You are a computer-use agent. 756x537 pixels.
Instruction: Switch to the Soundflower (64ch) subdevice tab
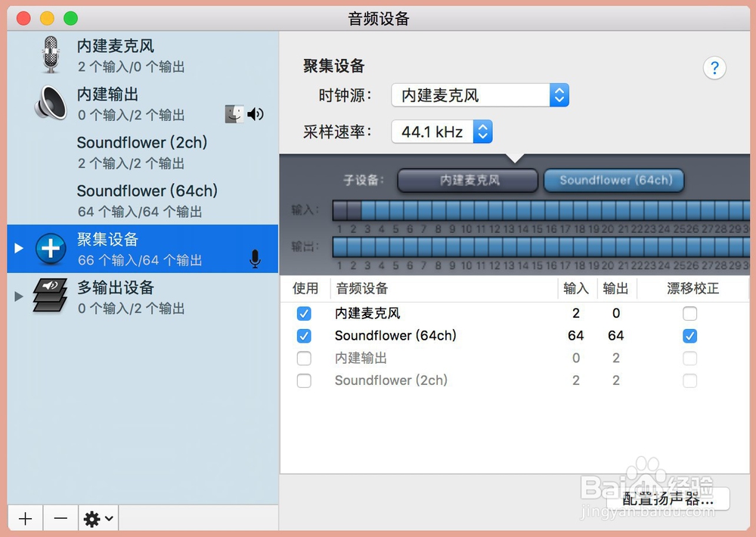point(614,181)
